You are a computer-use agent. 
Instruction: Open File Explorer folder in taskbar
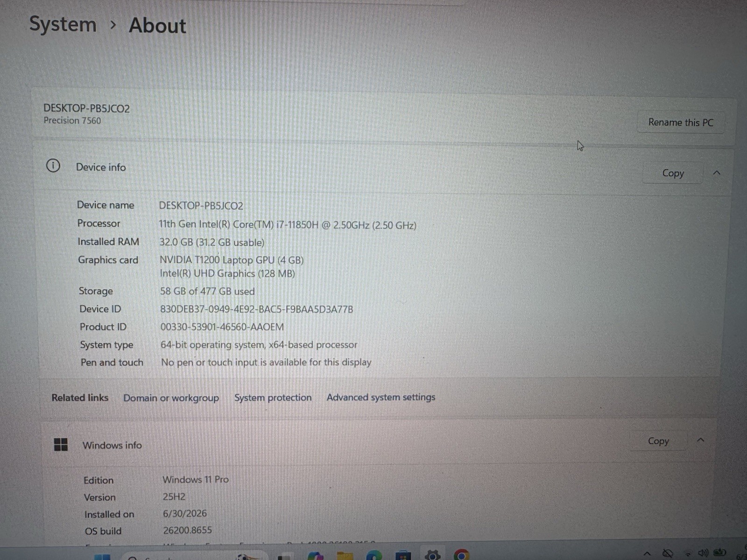[x=345, y=555]
